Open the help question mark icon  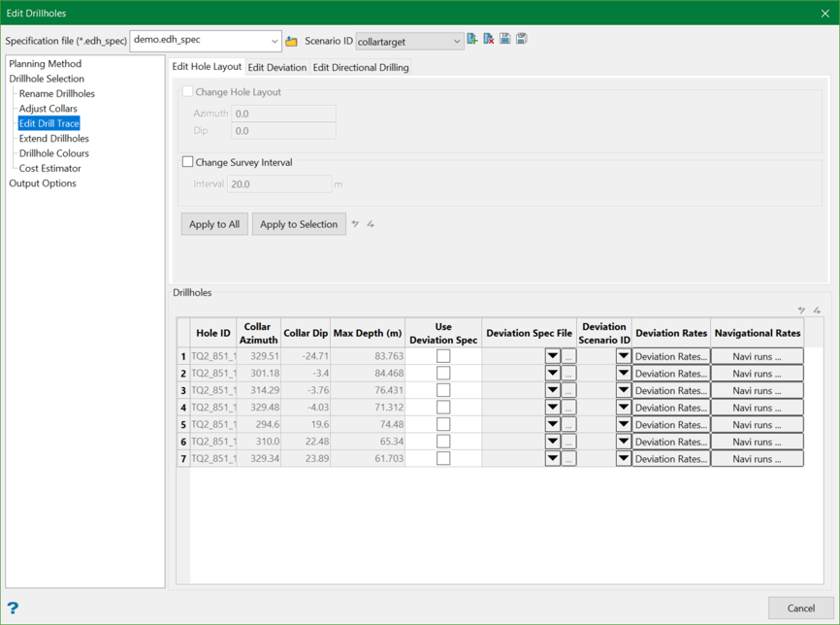click(13, 609)
